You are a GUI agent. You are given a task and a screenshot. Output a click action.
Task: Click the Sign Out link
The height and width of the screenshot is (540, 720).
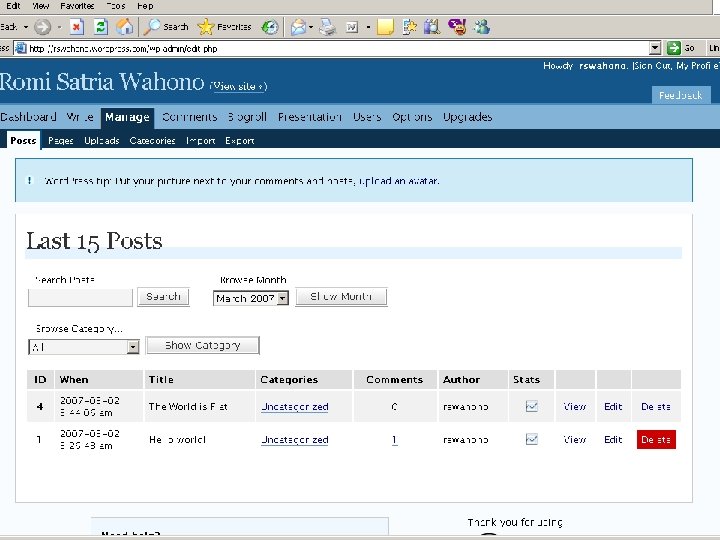(653, 66)
